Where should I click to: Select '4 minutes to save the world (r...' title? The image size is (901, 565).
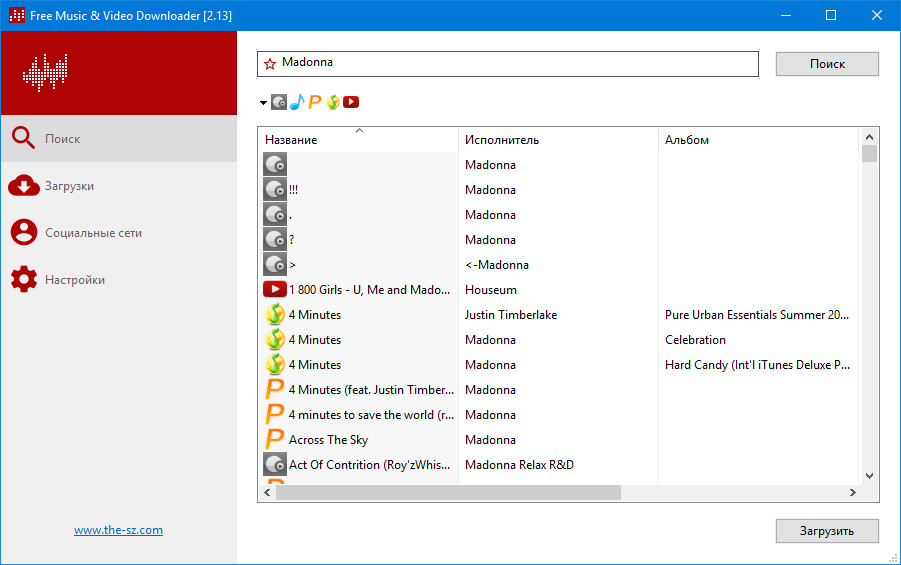click(x=371, y=415)
